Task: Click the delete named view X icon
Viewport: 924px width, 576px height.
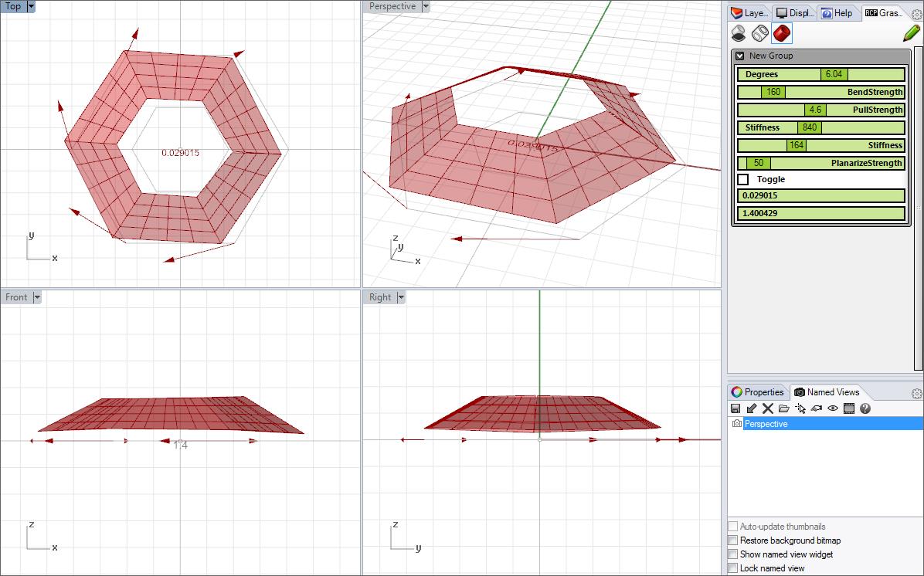Action: 768,408
